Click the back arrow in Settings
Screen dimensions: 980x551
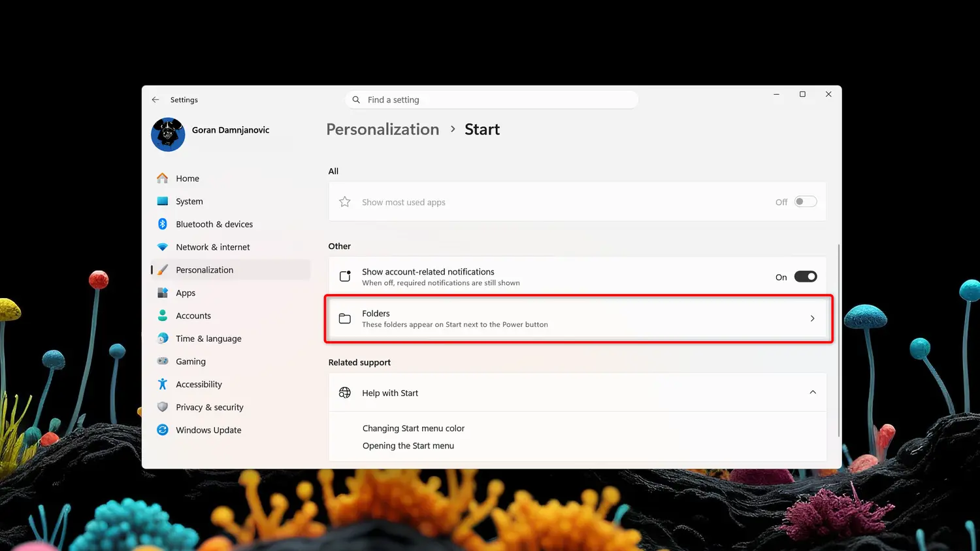point(155,100)
